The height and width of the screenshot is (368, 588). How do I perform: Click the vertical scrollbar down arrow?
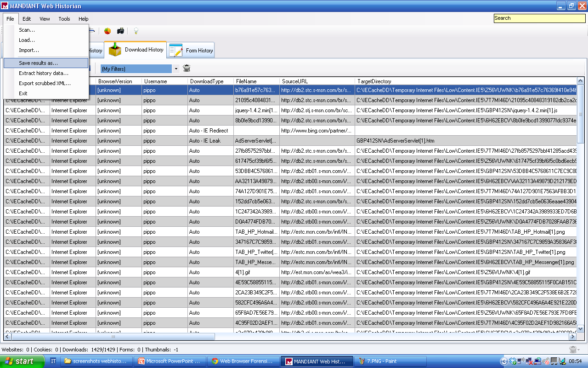click(580, 328)
